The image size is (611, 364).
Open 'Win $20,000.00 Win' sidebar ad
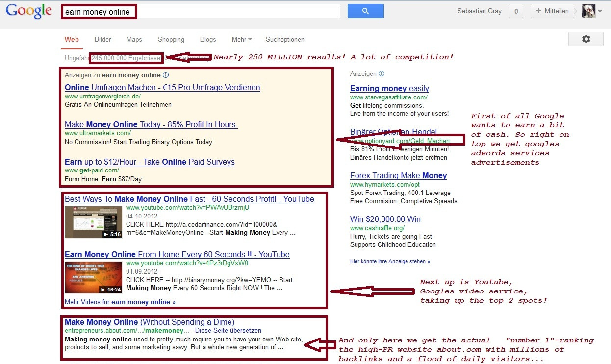(x=385, y=219)
